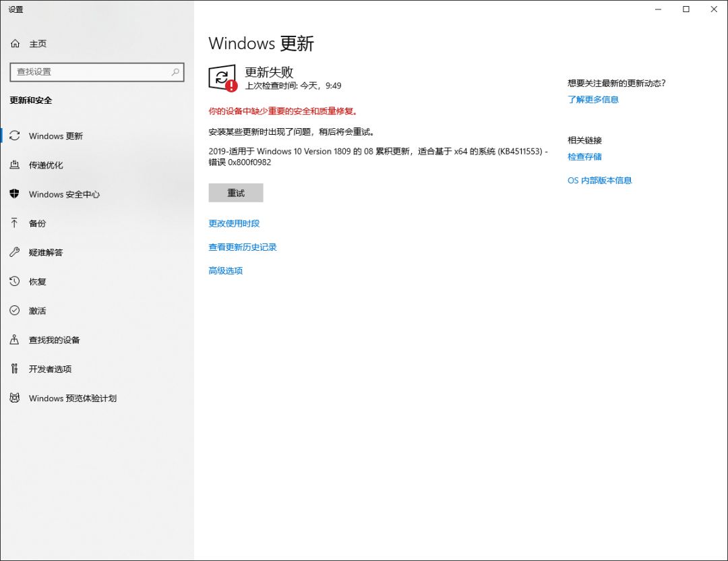Click the search magnifier in the search box
This screenshot has width=728, height=561.
click(x=174, y=71)
